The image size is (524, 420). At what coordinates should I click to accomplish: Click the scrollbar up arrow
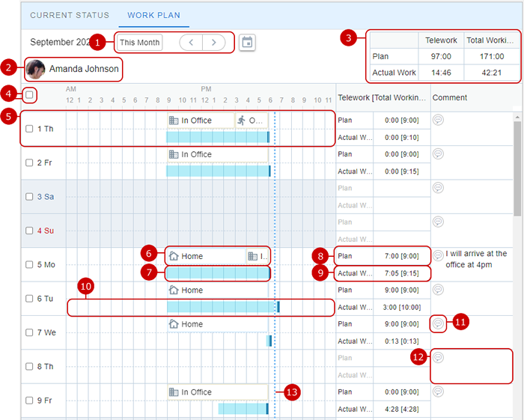[x=517, y=117]
